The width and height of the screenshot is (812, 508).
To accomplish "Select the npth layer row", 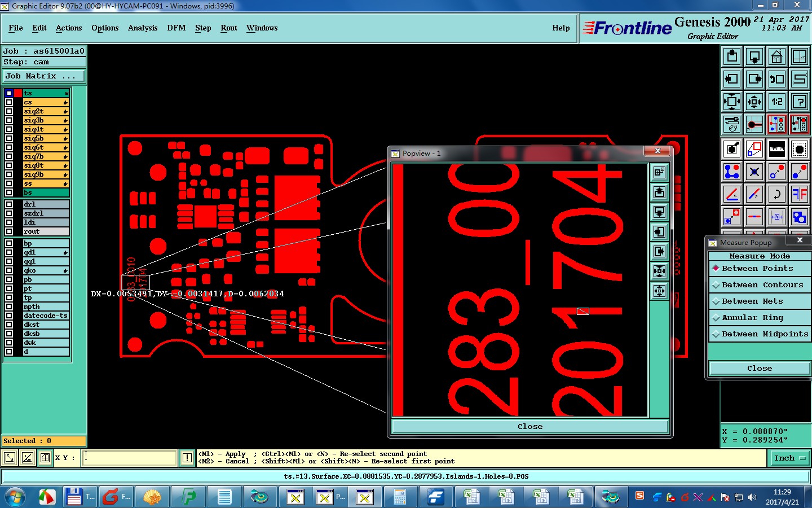I will pyautogui.click(x=46, y=306).
